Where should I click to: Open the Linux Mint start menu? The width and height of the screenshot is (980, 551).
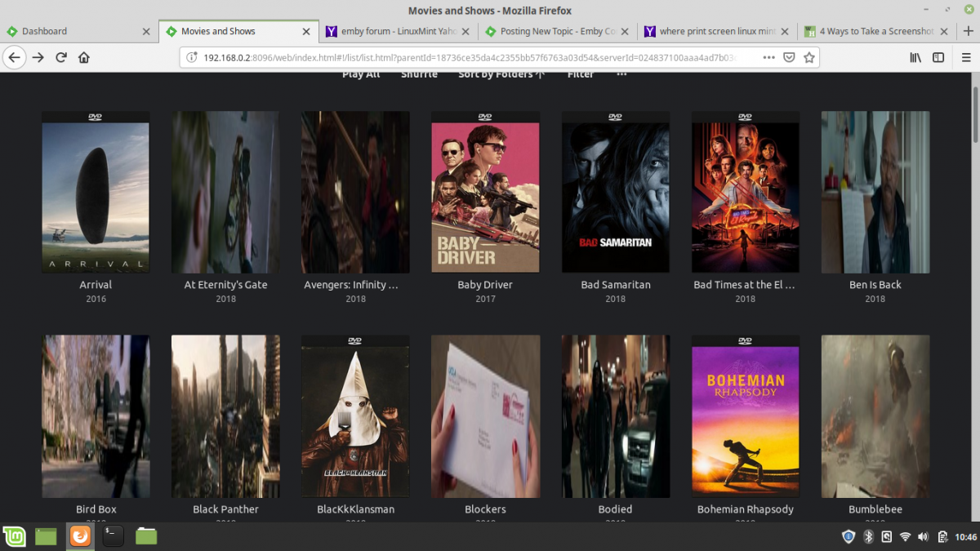click(x=14, y=536)
